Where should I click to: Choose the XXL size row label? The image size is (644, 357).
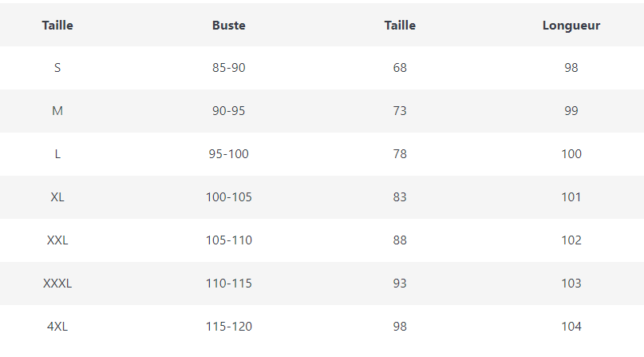pos(57,240)
